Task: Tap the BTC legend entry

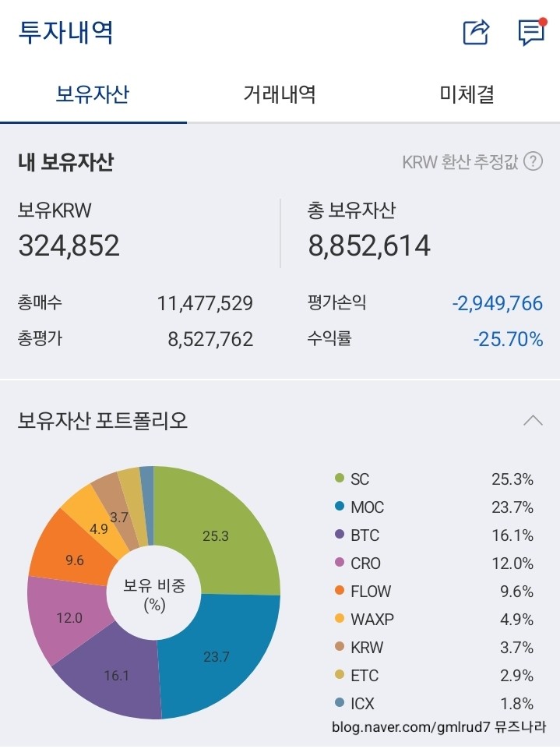Action: click(x=365, y=535)
